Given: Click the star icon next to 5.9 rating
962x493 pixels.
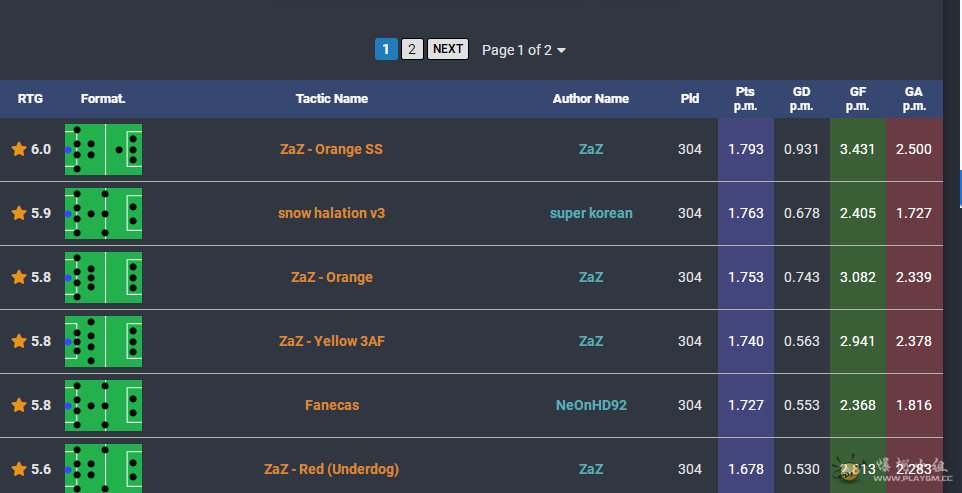Looking at the screenshot, I should pos(19,213).
